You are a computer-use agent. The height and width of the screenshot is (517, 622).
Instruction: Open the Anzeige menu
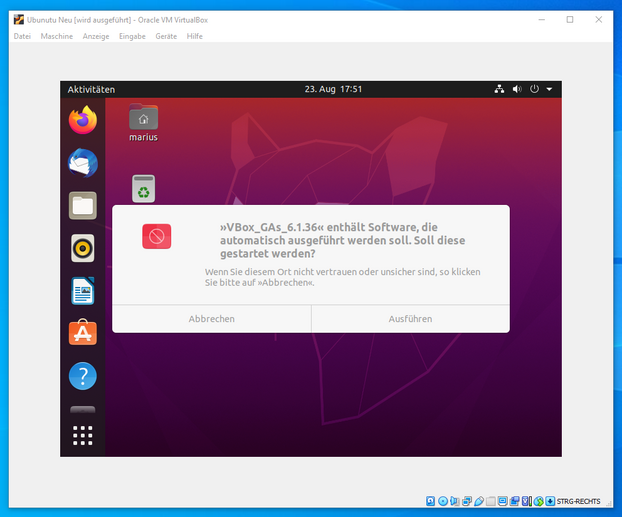(x=96, y=36)
